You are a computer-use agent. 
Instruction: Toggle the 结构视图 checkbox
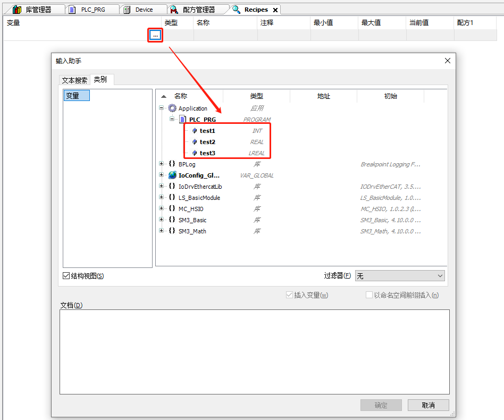tap(65, 275)
